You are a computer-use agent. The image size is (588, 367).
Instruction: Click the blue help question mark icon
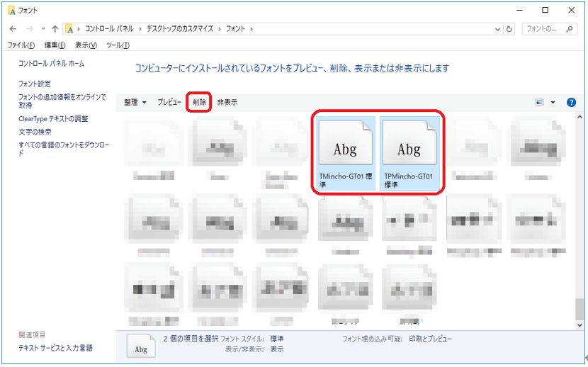(x=571, y=102)
